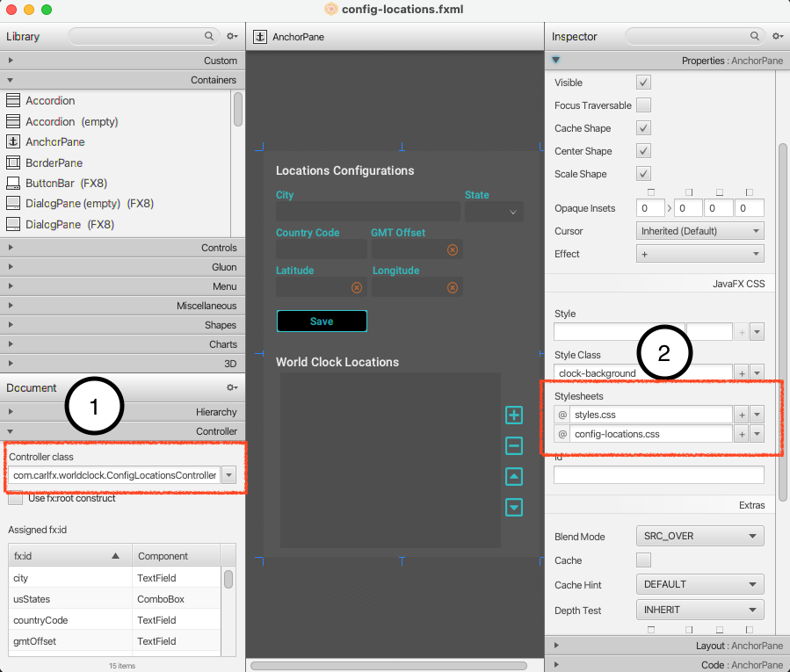
Task: Expand the Shapes library section
Action: 122,325
